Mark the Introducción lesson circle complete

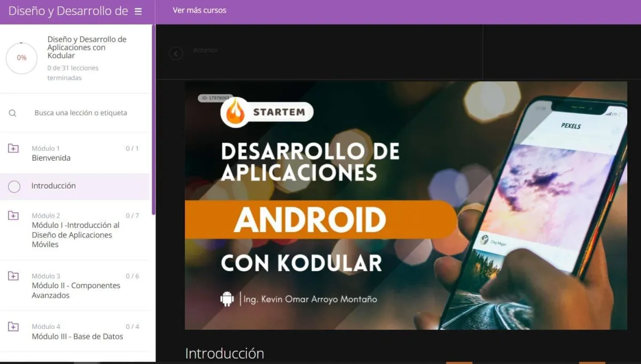pyautogui.click(x=14, y=186)
